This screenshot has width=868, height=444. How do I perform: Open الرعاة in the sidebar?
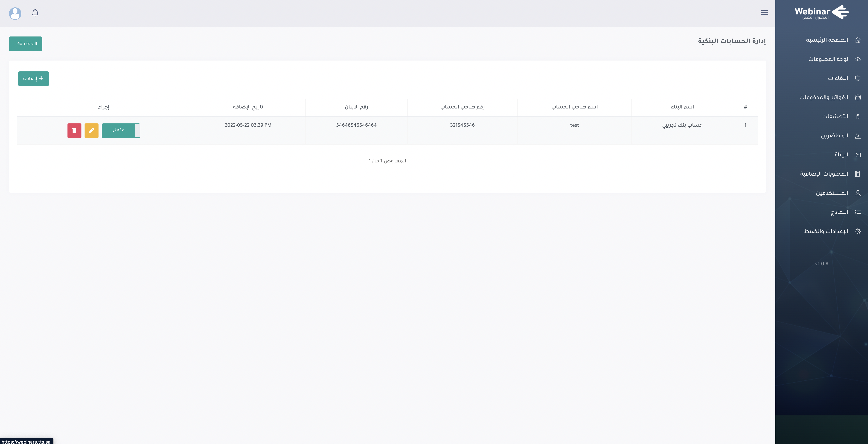841,155
